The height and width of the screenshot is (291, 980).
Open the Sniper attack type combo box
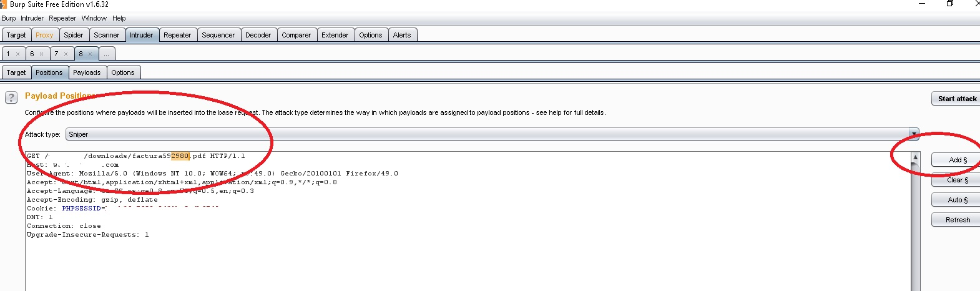point(492,134)
